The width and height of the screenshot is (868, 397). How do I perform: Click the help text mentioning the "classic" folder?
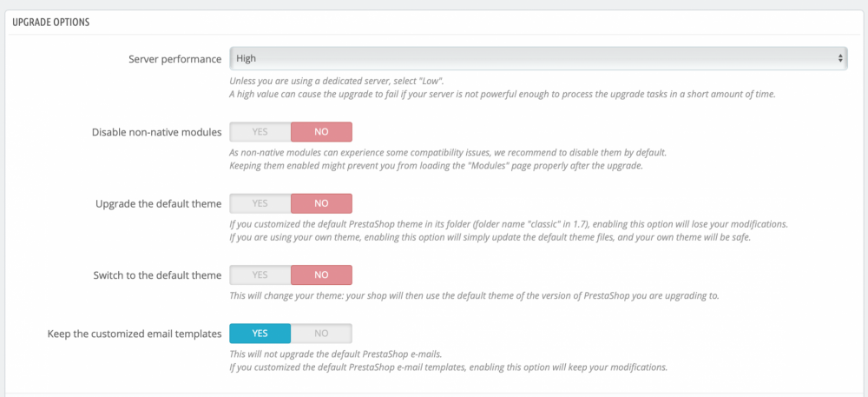click(508, 224)
